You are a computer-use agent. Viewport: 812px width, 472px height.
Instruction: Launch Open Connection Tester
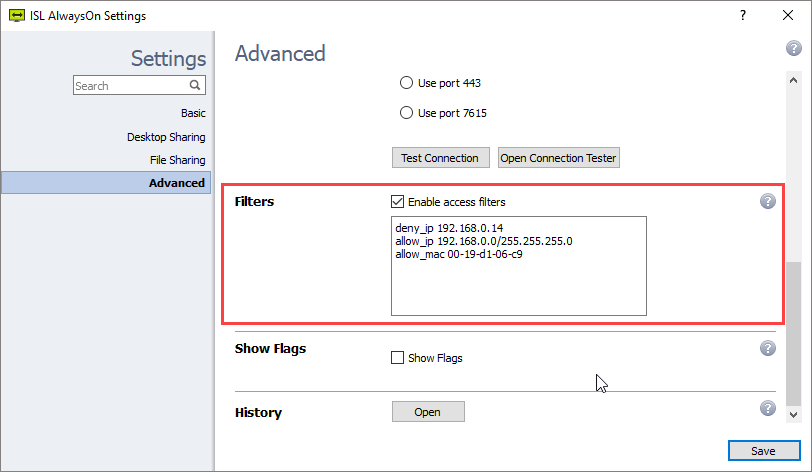[559, 158]
